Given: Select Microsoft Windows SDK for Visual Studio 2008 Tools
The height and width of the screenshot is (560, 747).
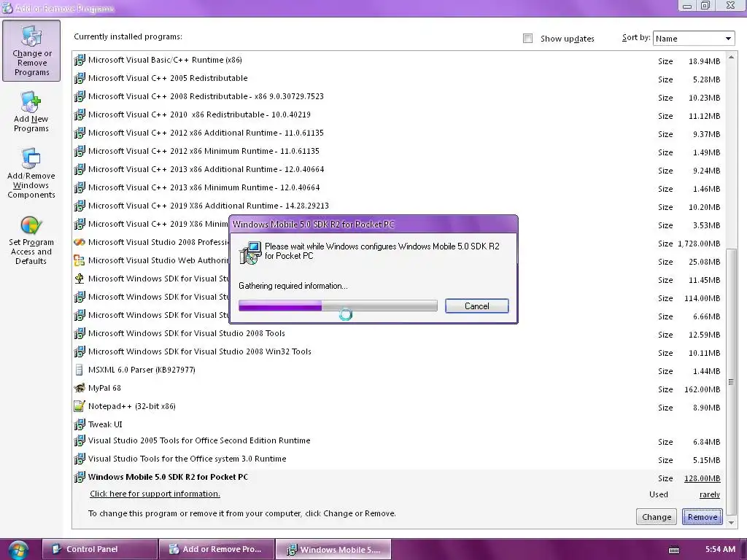Looking at the screenshot, I should (x=186, y=333).
